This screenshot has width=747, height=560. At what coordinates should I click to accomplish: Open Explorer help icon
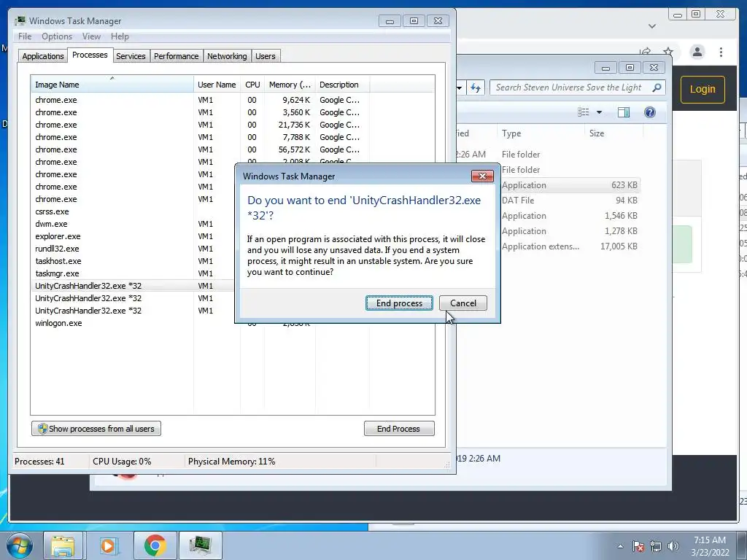click(x=650, y=112)
